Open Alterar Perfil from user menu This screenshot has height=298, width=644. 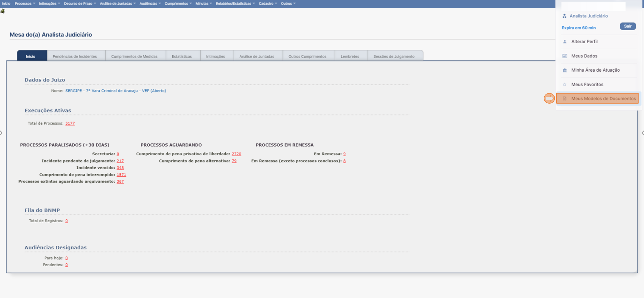[x=599, y=41]
